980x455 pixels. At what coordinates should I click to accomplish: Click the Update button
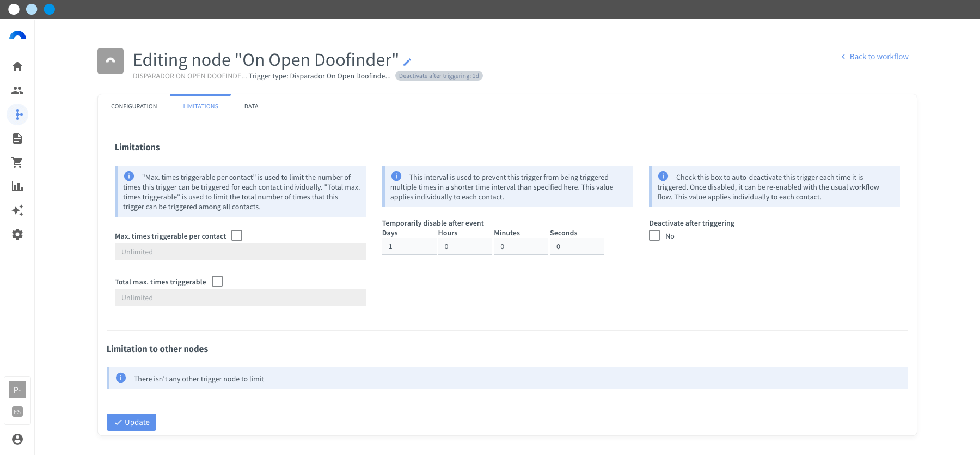[131, 422]
